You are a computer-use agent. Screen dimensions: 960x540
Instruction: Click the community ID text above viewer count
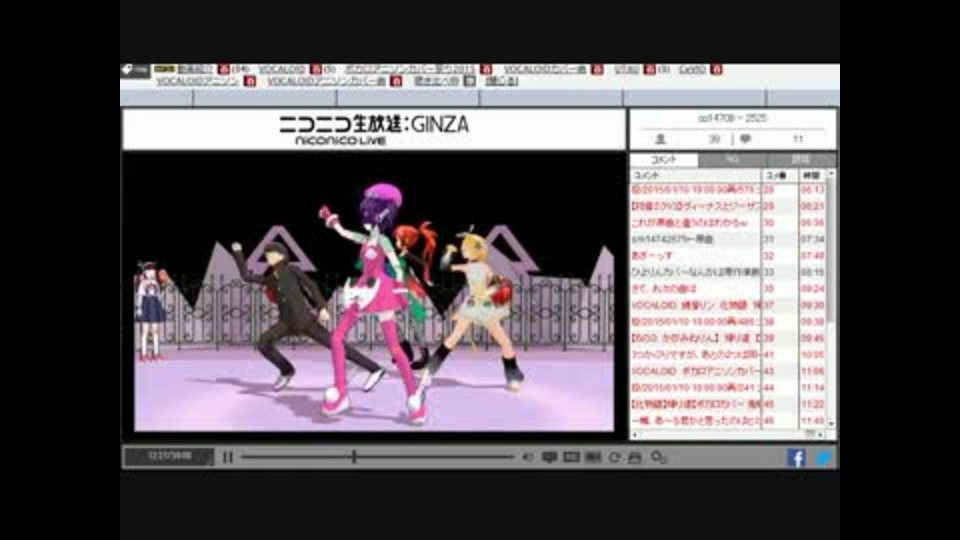click(x=732, y=118)
